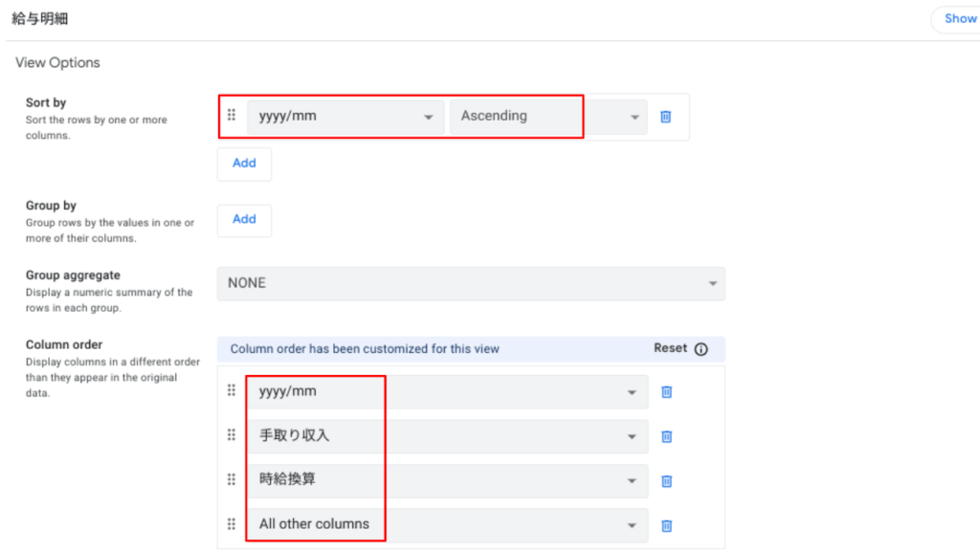Remove 時給換算 from column order
980x551 pixels.
(x=666, y=481)
